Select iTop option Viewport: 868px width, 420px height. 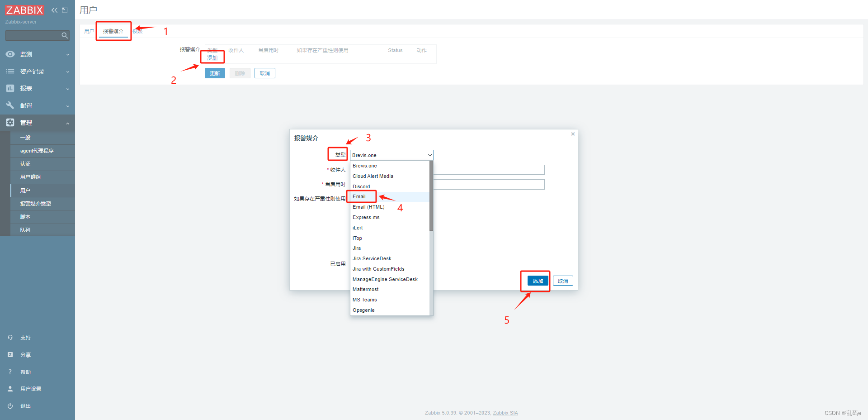(390, 238)
